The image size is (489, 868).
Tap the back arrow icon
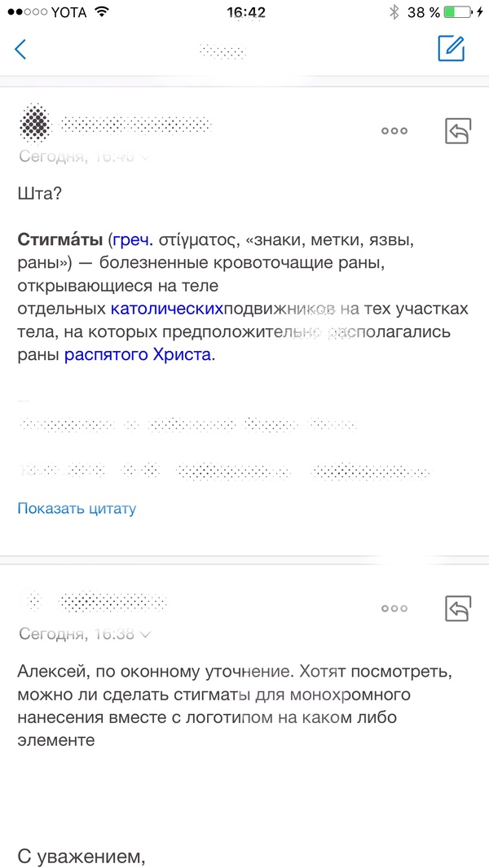click(21, 49)
